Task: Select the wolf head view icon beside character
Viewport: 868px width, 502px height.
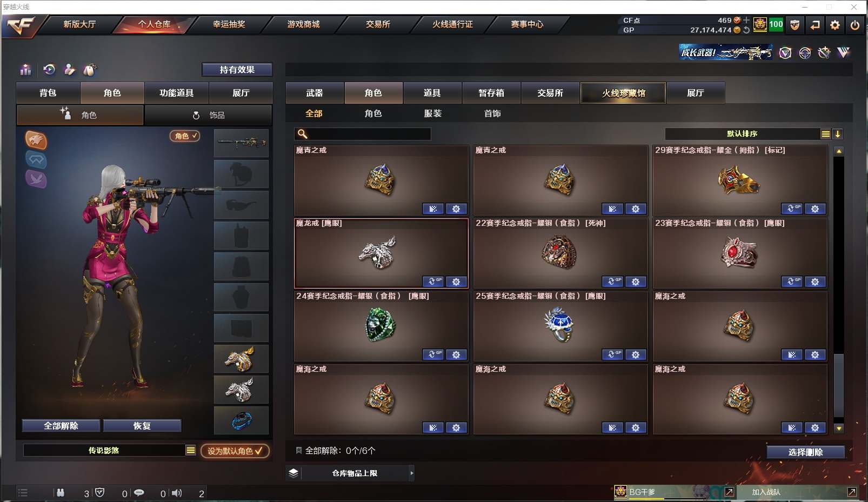Action: 36,140
